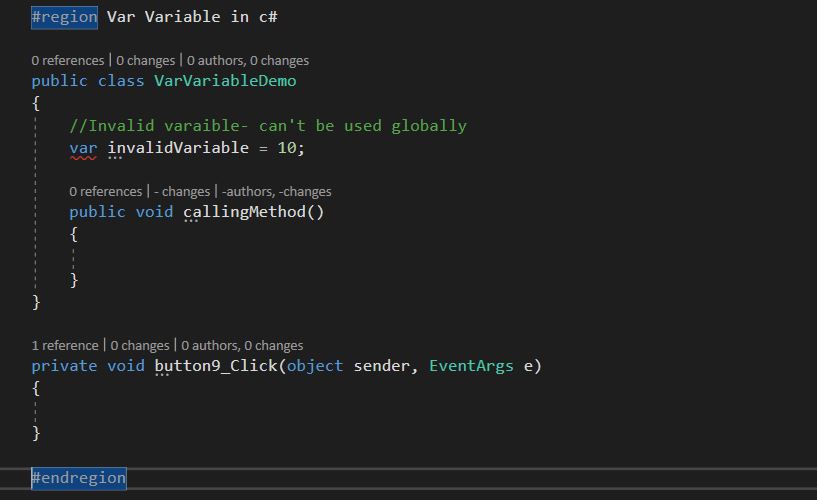Open '- changes' CodeLens above callingMethod
The image size is (817, 500).
(x=182, y=192)
